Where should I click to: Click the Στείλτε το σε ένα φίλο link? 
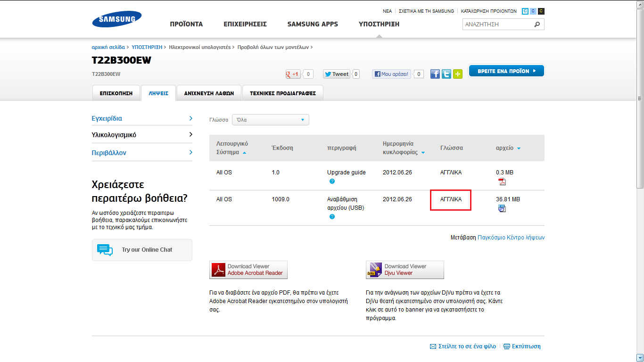(x=467, y=346)
